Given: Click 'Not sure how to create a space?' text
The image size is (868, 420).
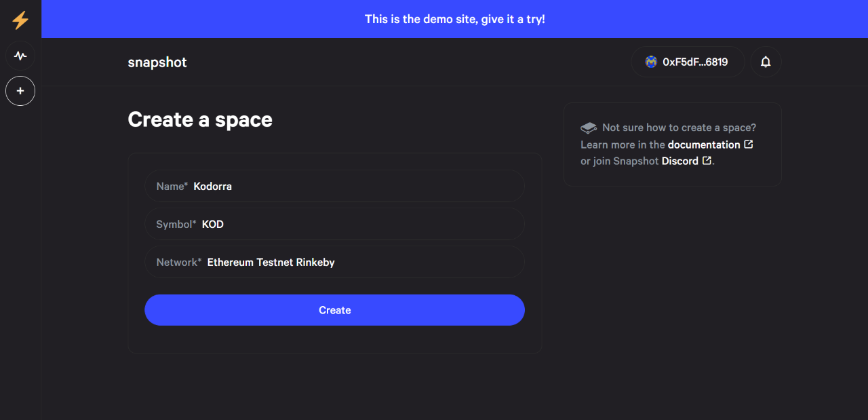Looking at the screenshot, I should pos(679,128).
